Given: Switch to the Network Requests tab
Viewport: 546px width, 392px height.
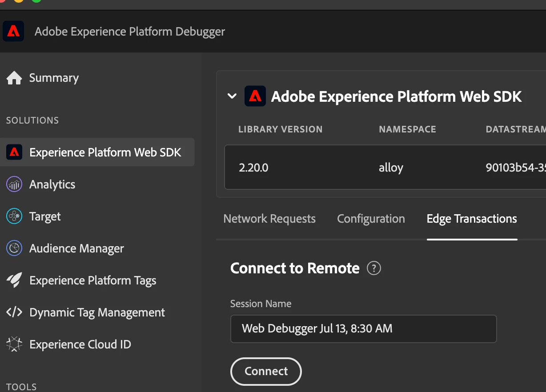Looking at the screenshot, I should 269,219.
